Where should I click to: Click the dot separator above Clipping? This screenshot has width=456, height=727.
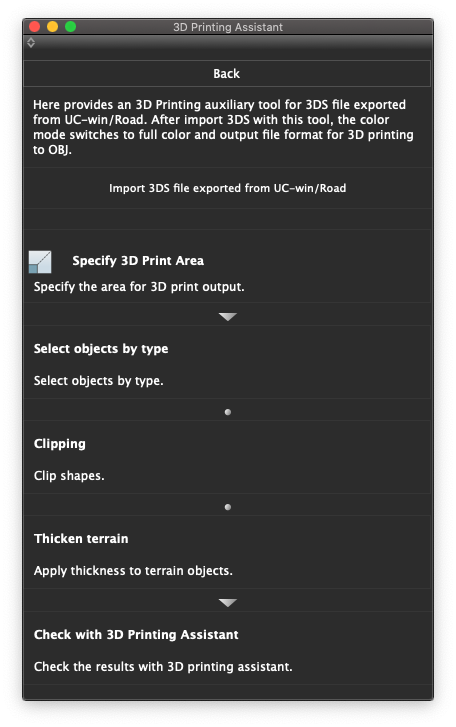228,412
